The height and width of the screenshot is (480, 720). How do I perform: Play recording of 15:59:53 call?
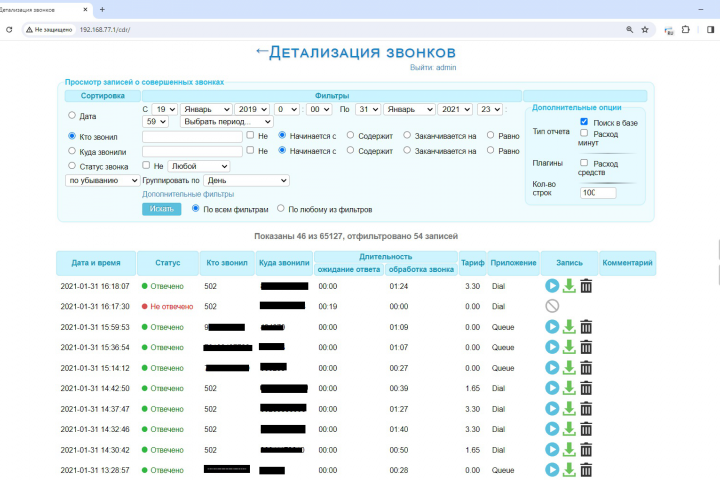pos(552,327)
